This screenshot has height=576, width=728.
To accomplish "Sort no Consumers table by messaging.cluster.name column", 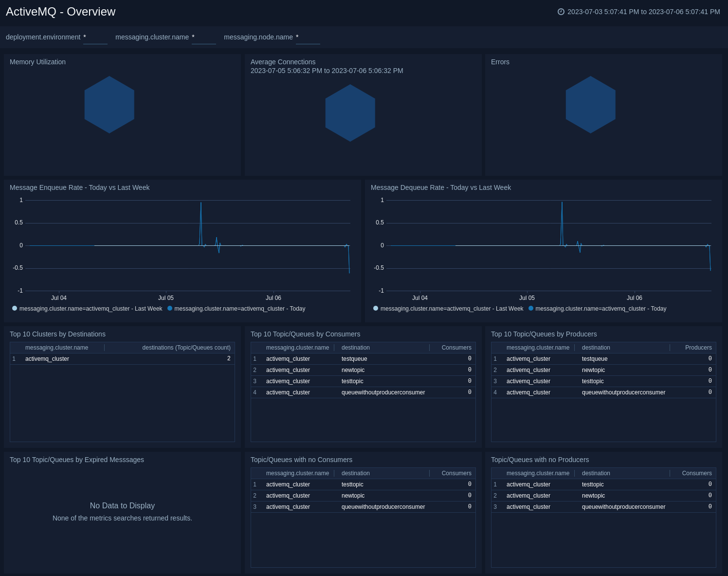I will click(298, 473).
